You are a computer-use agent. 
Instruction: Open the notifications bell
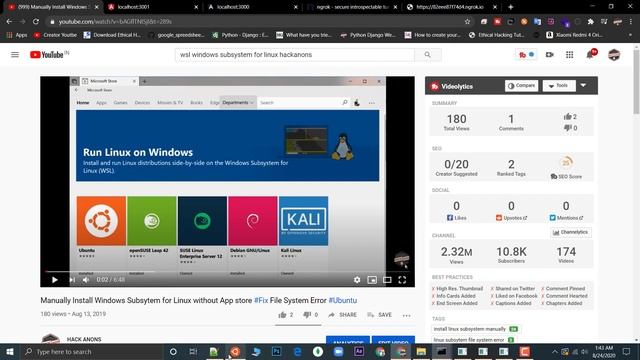[x=591, y=54]
